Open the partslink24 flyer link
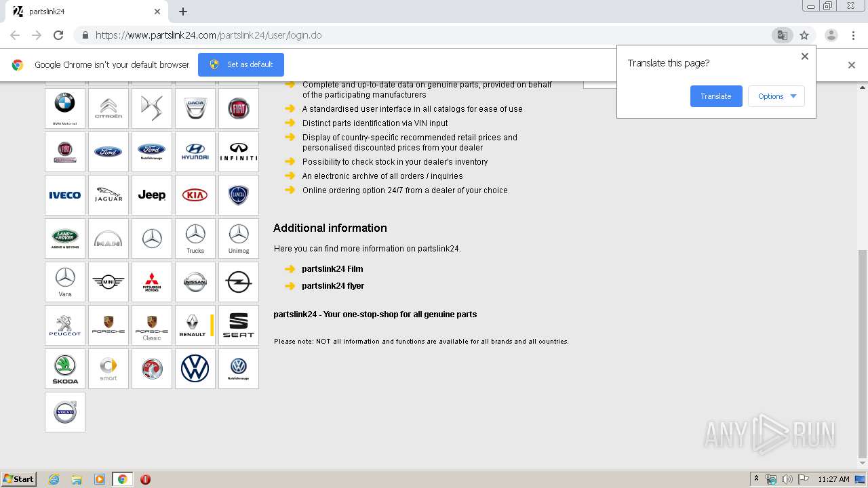This screenshot has height=488, width=868. point(333,286)
